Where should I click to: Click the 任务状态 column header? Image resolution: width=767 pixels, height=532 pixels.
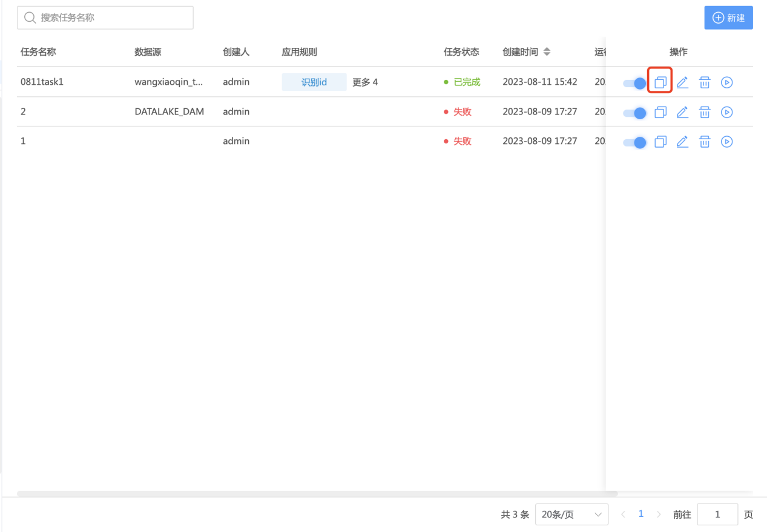(x=461, y=52)
